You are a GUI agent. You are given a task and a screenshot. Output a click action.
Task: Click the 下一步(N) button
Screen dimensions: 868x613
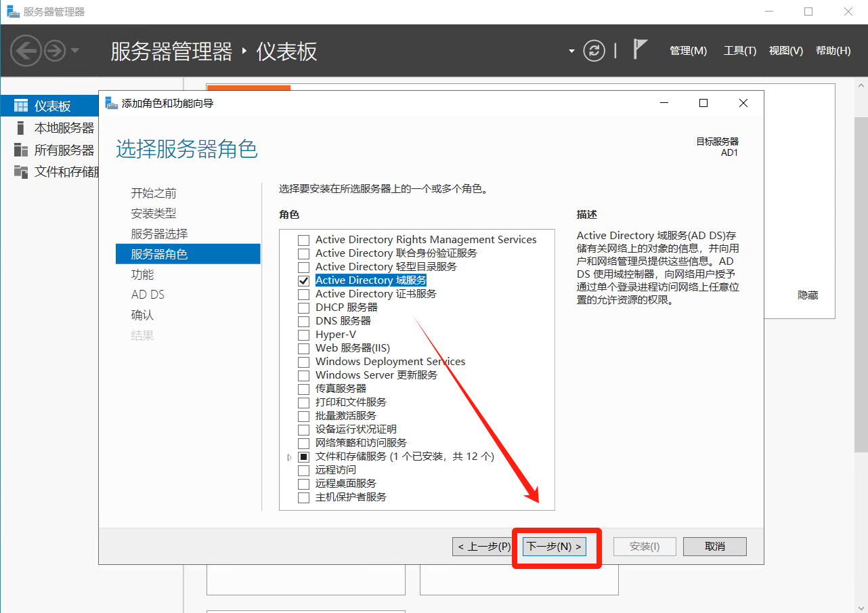[554, 547]
